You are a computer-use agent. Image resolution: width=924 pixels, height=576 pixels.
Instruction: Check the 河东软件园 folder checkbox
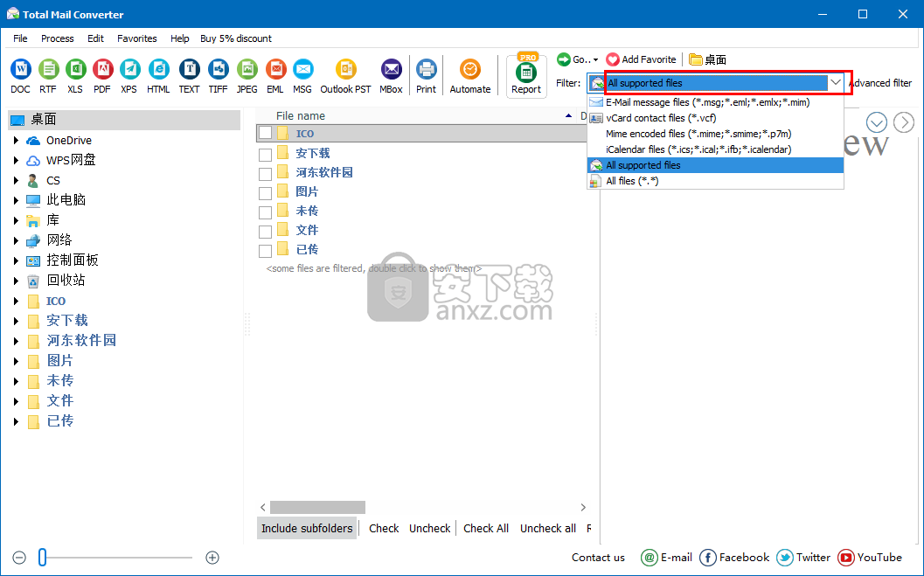point(265,174)
